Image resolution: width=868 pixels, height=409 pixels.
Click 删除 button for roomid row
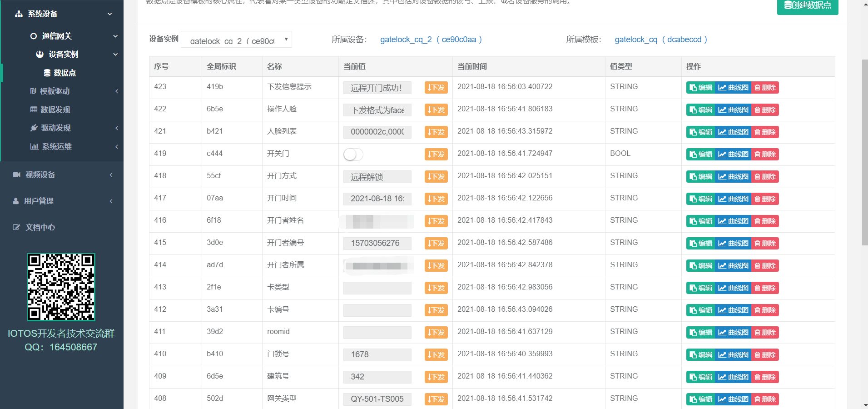(x=765, y=333)
